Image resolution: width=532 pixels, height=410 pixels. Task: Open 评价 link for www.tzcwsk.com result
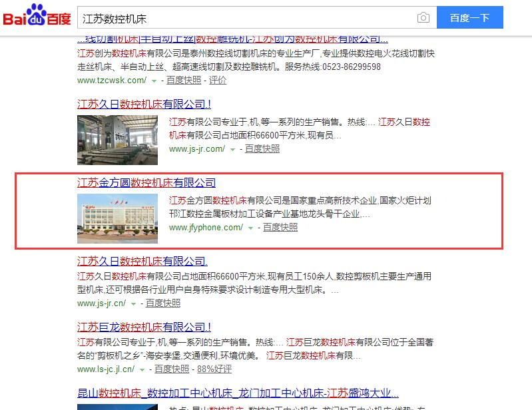218,81
